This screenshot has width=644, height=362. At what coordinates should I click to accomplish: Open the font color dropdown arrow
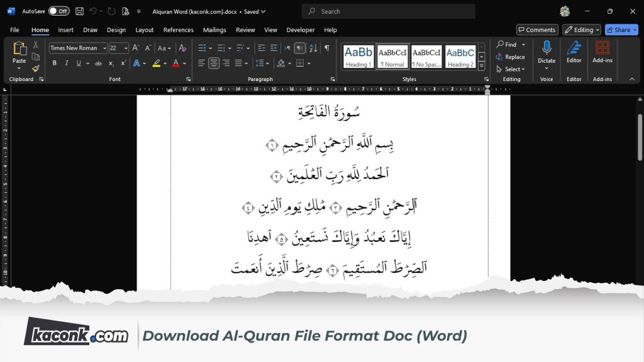coord(185,63)
